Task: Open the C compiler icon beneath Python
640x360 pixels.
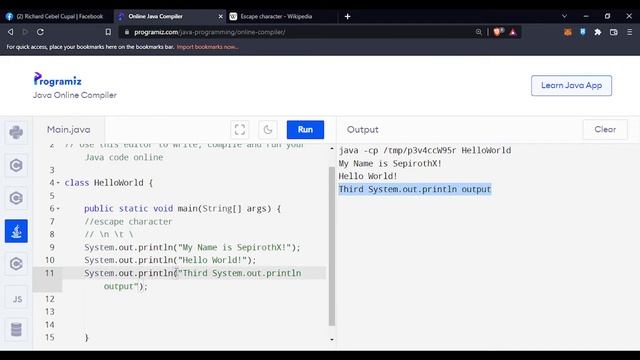Action: (16, 165)
